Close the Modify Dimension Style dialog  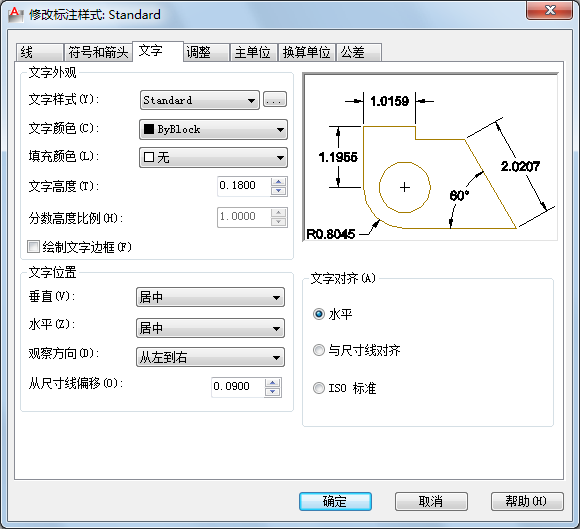click(x=550, y=10)
